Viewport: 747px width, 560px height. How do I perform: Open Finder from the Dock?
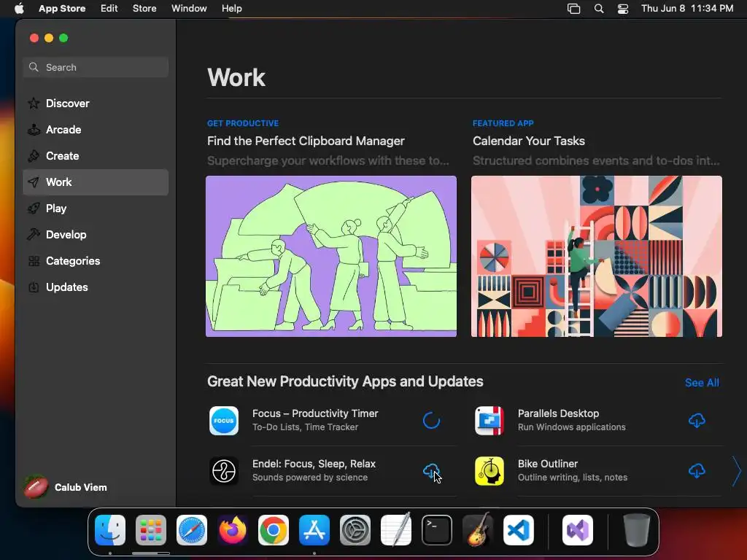(x=110, y=530)
